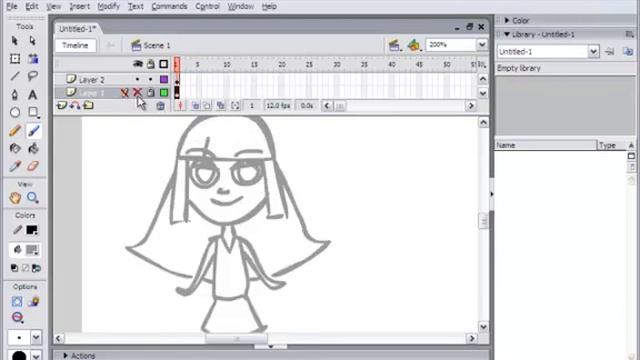The height and width of the screenshot is (360, 640).
Task: Toggle the green outline square on Layer 1
Action: (x=164, y=93)
